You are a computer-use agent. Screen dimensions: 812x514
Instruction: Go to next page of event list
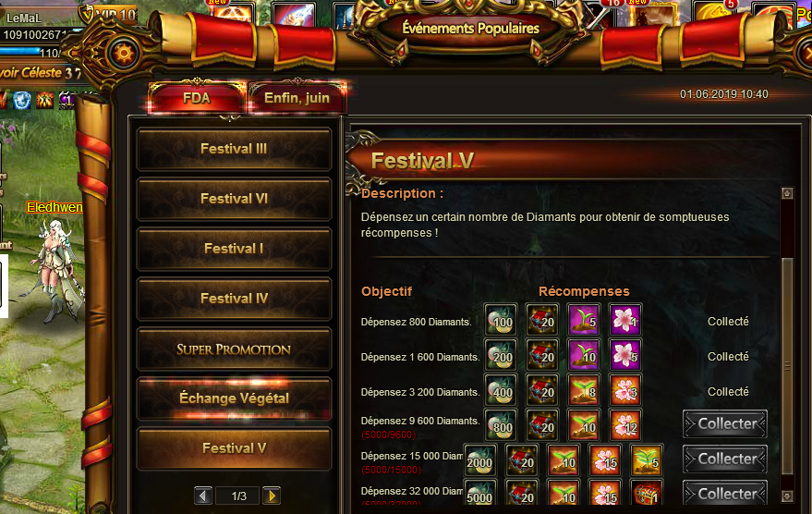(272, 496)
